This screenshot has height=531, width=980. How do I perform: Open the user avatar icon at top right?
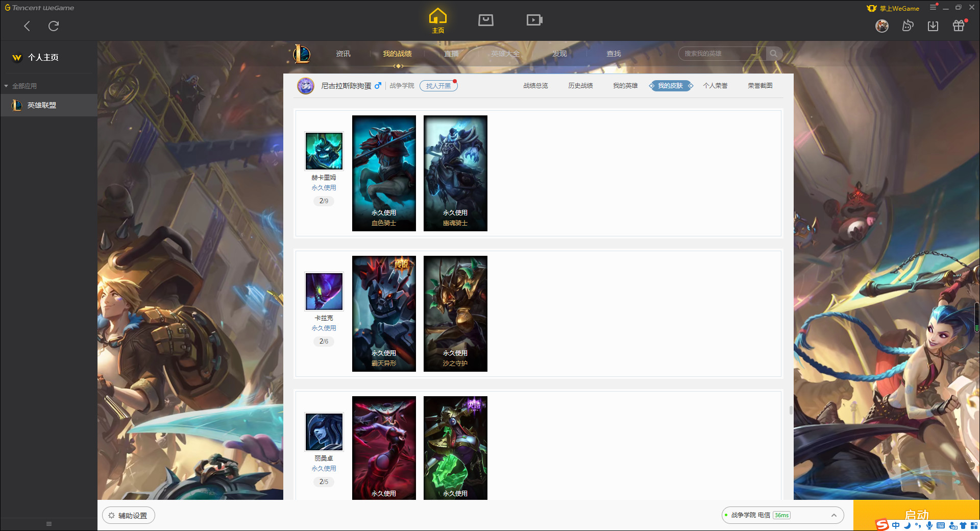pyautogui.click(x=882, y=26)
